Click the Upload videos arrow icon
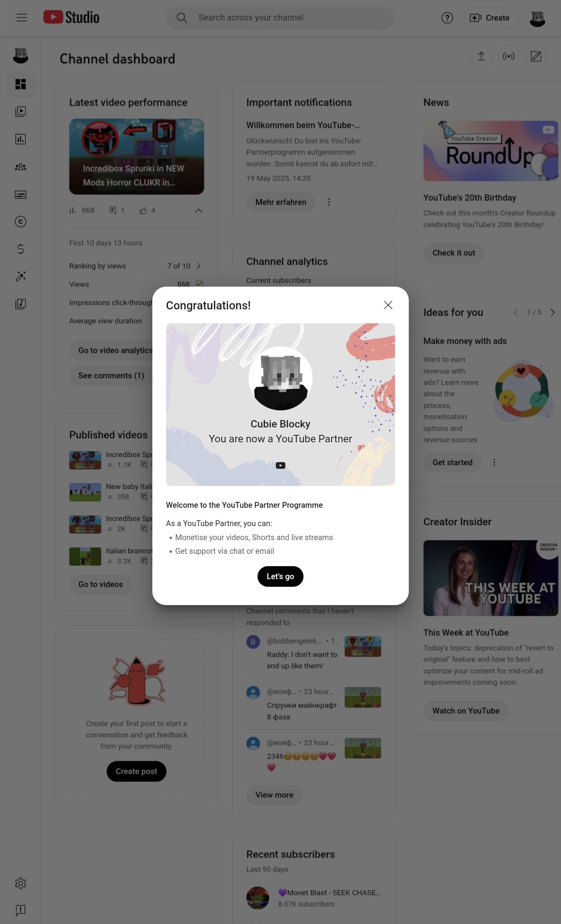Screen dimensions: 561x924 [481, 57]
